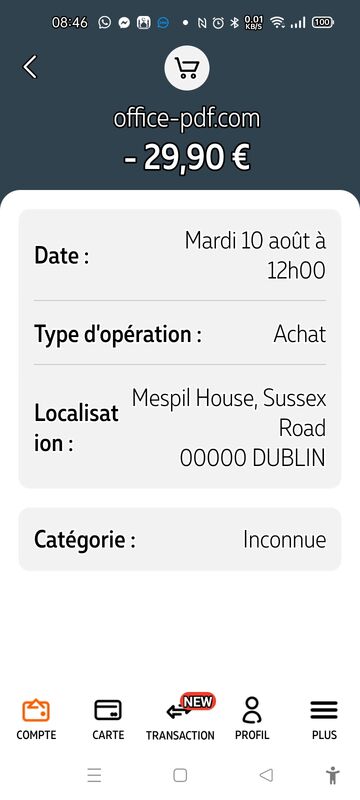The height and width of the screenshot is (800, 360).
Task: Open the Compte tab icon
Action: point(36,710)
